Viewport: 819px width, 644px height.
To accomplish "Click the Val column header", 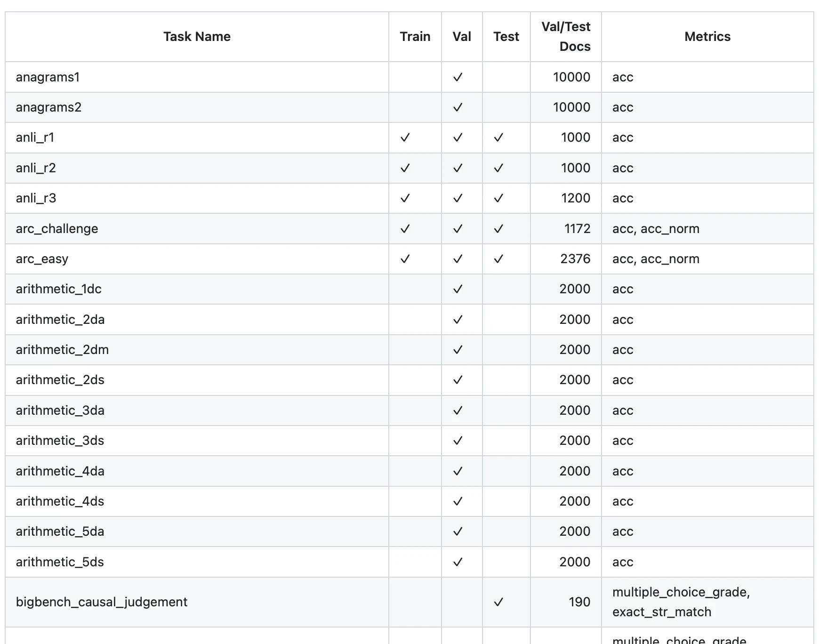I will click(462, 37).
